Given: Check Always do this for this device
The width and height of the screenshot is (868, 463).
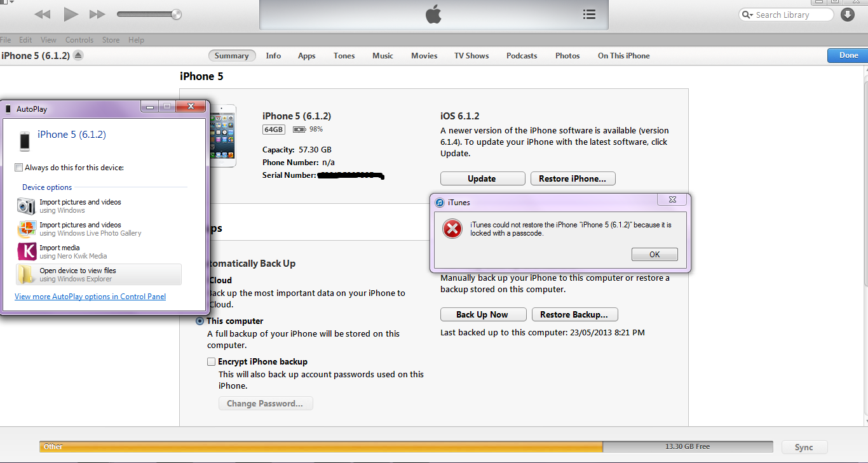Looking at the screenshot, I should point(18,168).
